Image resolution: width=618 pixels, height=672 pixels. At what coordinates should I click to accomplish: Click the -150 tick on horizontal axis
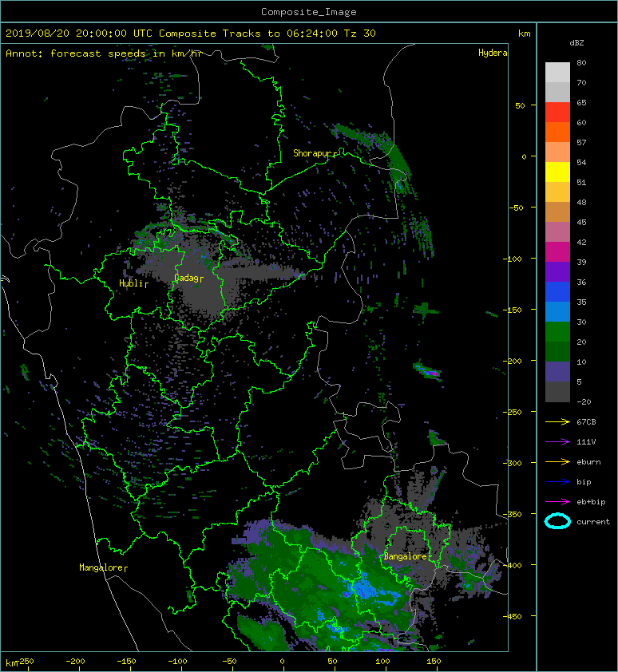[x=126, y=662]
